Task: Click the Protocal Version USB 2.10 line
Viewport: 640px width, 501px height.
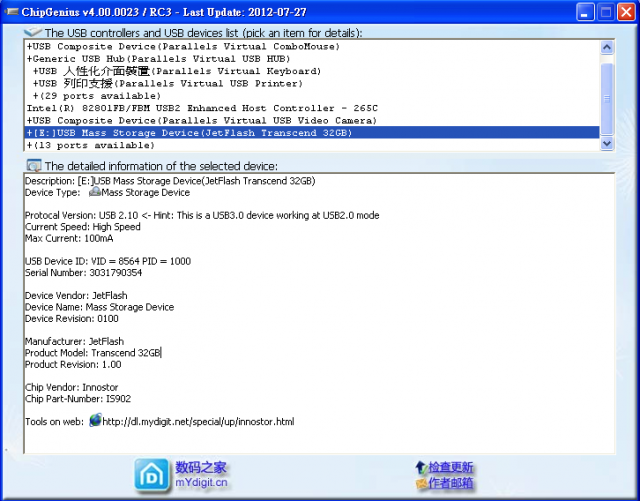Action: pyautogui.click(x=202, y=215)
